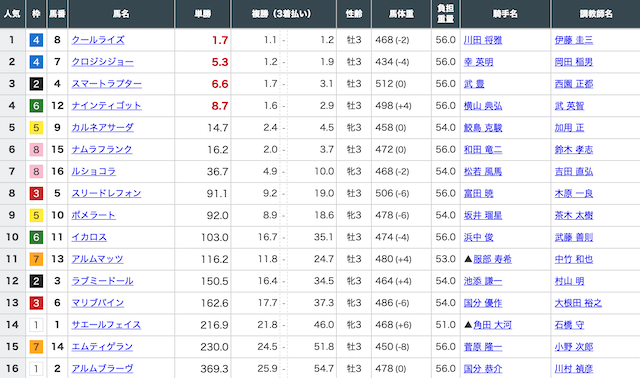Click the アルムブラーヴ link

pos(102,369)
